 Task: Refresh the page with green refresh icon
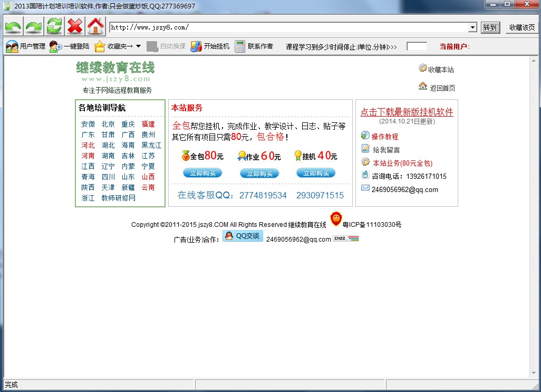click(54, 26)
